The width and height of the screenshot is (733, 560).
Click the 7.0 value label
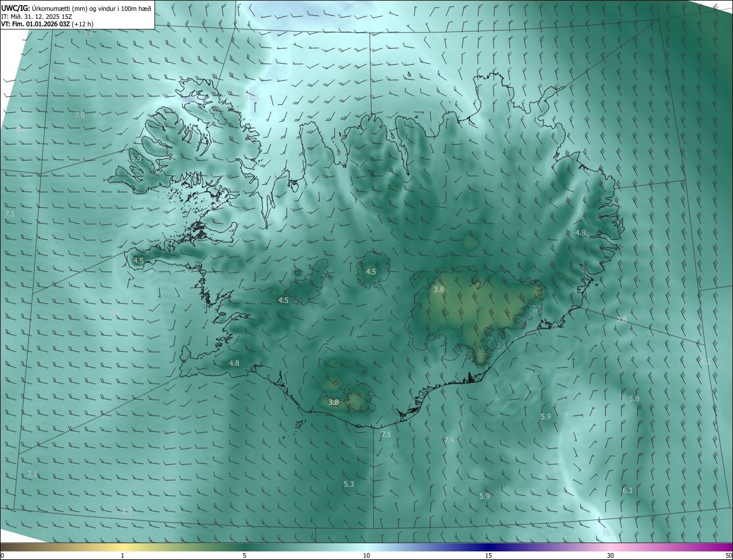pyautogui.click(x=80, y=115)
